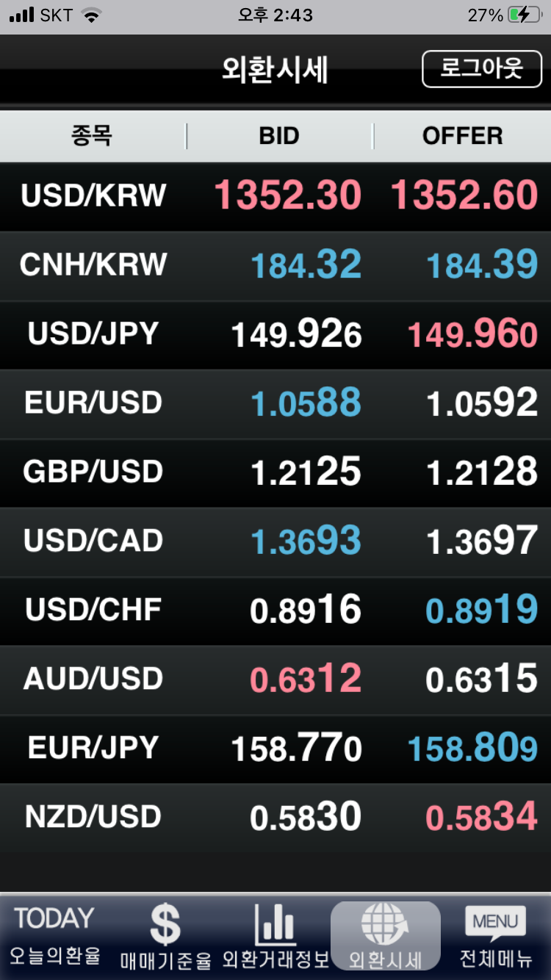This screenshot has width=551, height=980.
Task: Tap the EUR/USD bid price 1.0588
Action: [x=306, y=403]
